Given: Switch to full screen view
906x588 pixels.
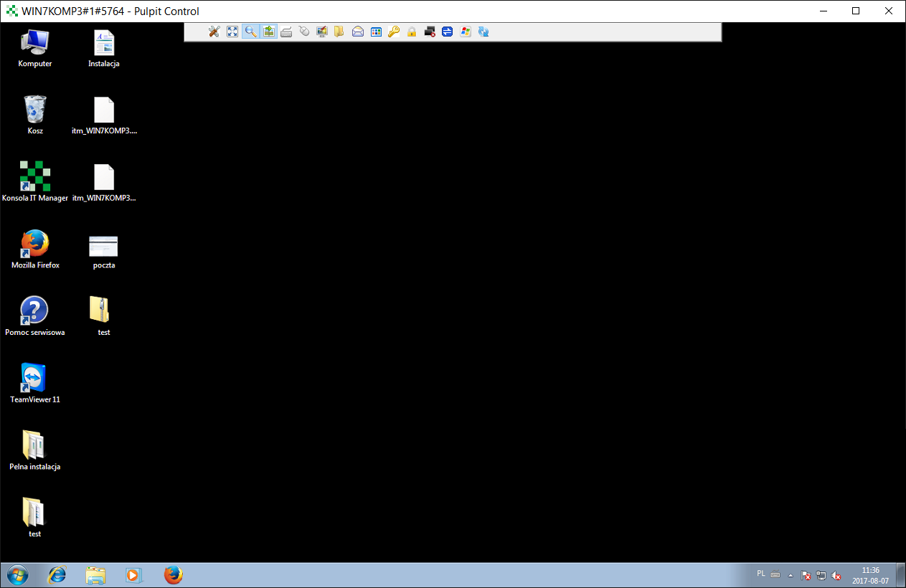Looking at the screenshot, I should (x=232, y=32).
